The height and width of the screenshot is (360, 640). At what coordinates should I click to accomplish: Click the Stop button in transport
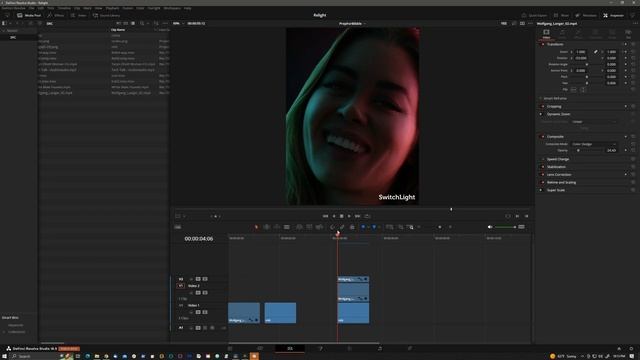coord(342,216)
